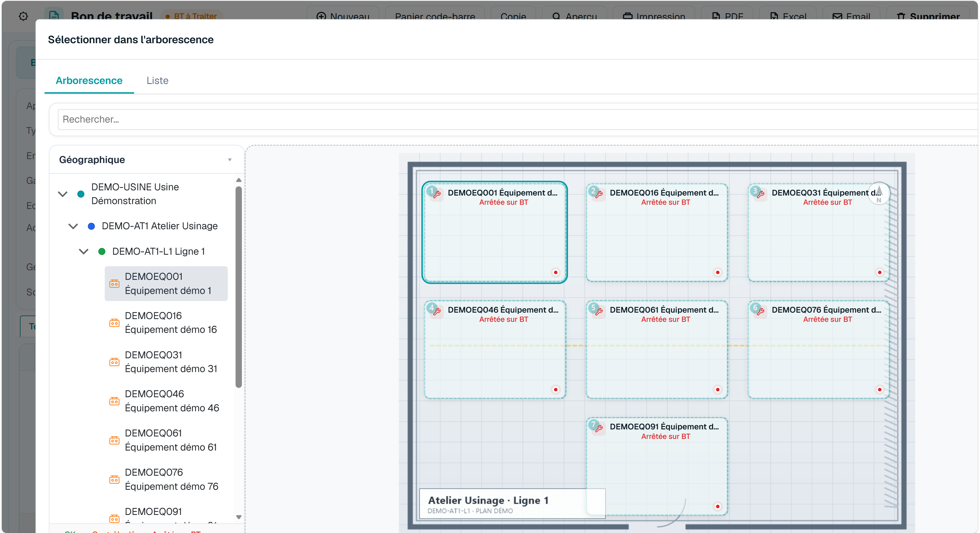Image resolution: width=980 pixels, height=533 pixels.
Task: Collapse the DEMO-USINE Usine Démonstration node
Action: click(x=63, y=194)
